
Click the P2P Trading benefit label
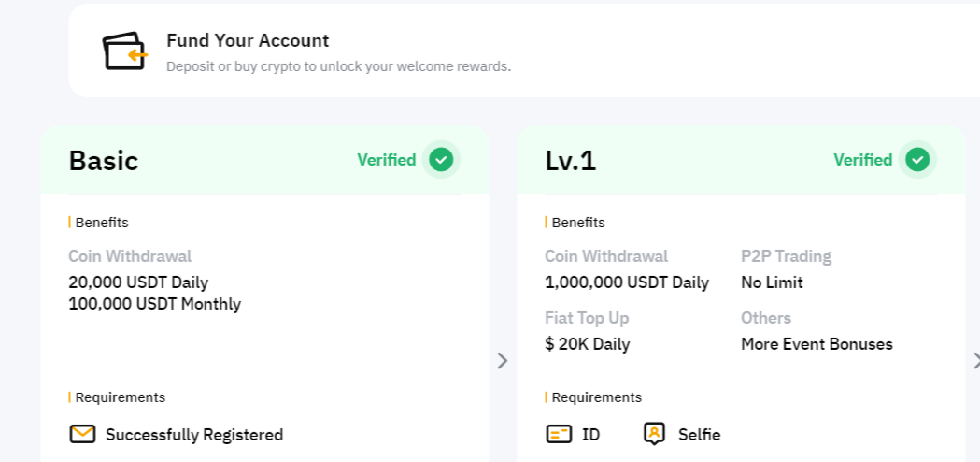coord(786,256)
